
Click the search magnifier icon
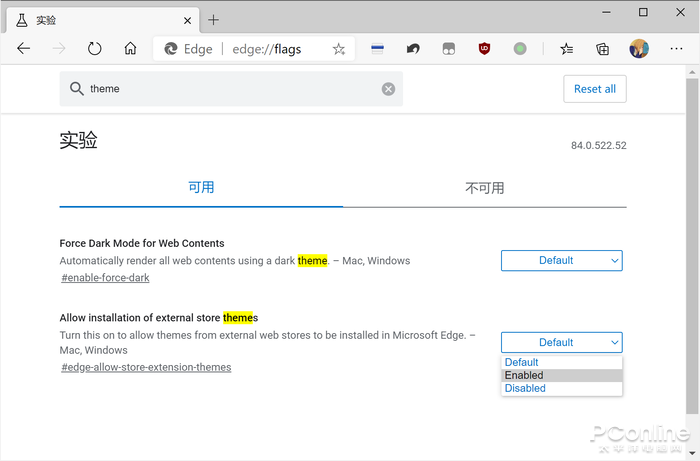[x=76, y=89]
